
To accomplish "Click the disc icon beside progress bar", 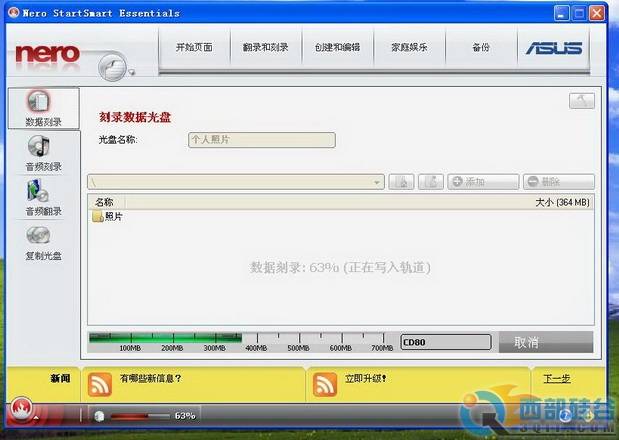I will tap(99, 416).
